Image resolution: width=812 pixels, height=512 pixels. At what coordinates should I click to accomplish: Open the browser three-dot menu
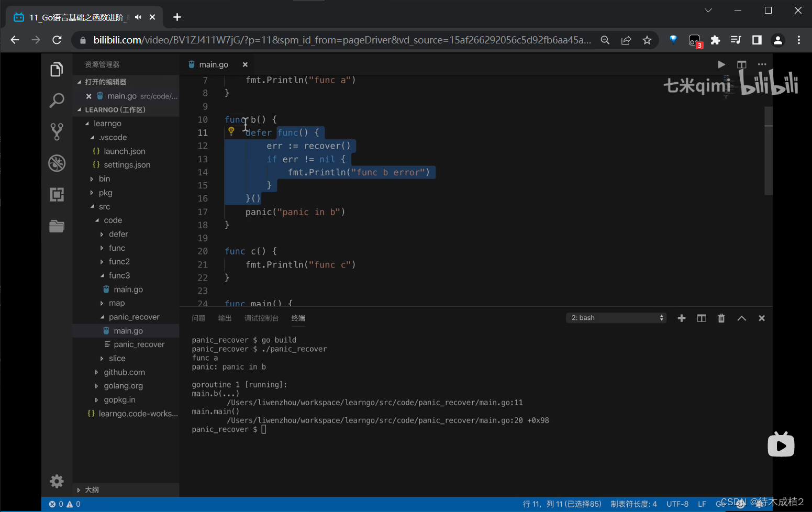coord(799,40)
